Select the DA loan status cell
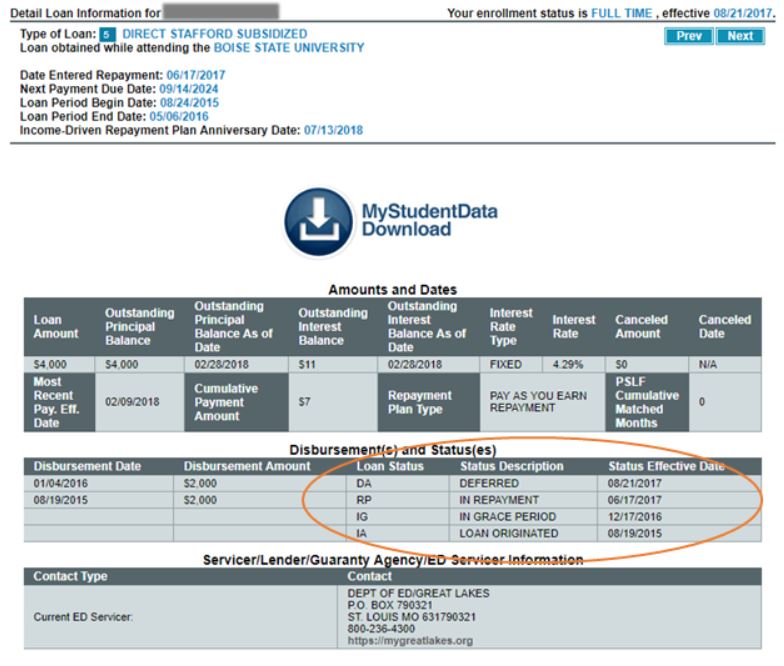 pyautogui.click(x=398, y=484)
